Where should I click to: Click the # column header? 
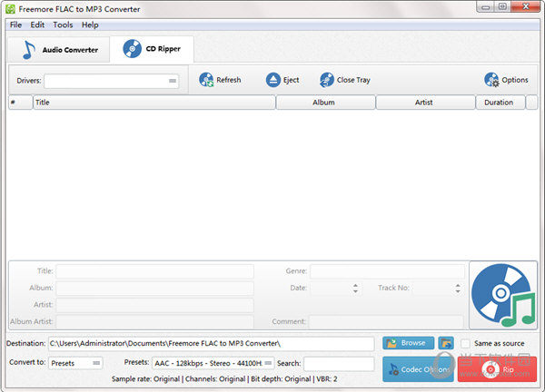coord(20,103)
